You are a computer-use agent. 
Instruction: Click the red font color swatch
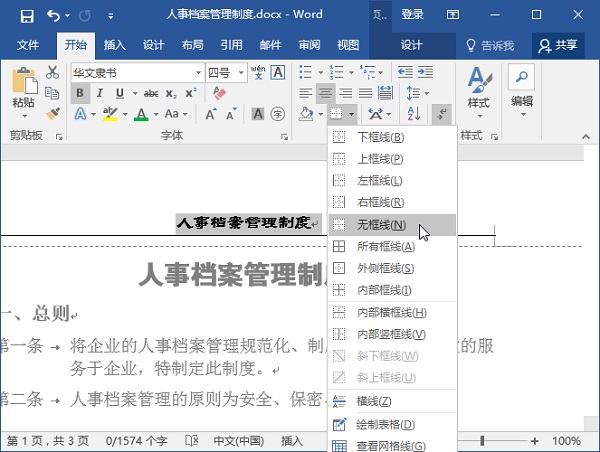pyautogui.click(x=141, y=115)
